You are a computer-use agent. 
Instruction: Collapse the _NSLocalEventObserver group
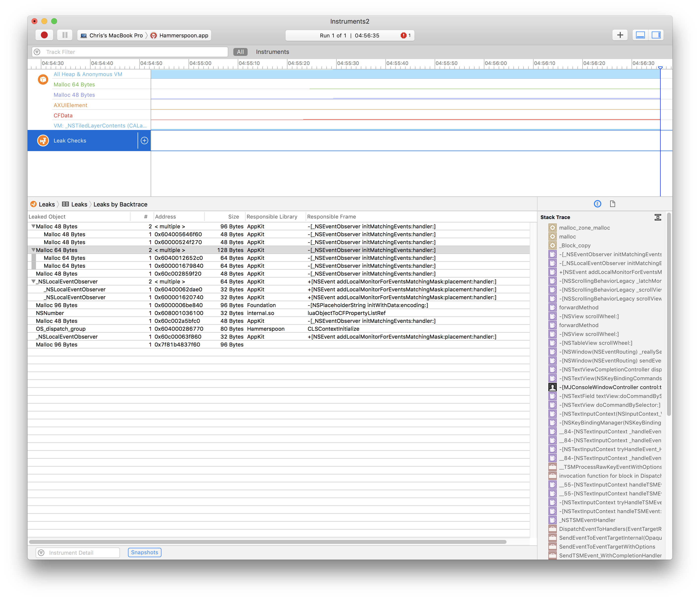click(x=33, y=282)
